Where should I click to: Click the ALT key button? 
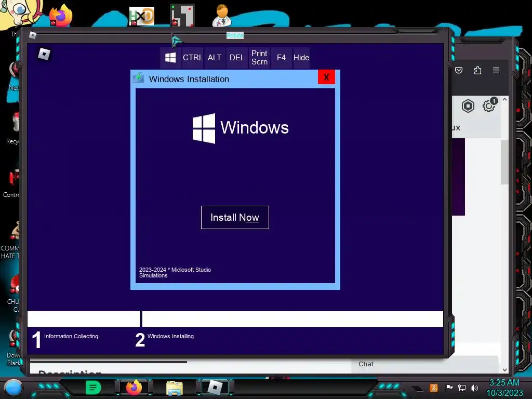pyautogui.click(x=215, y=58)
